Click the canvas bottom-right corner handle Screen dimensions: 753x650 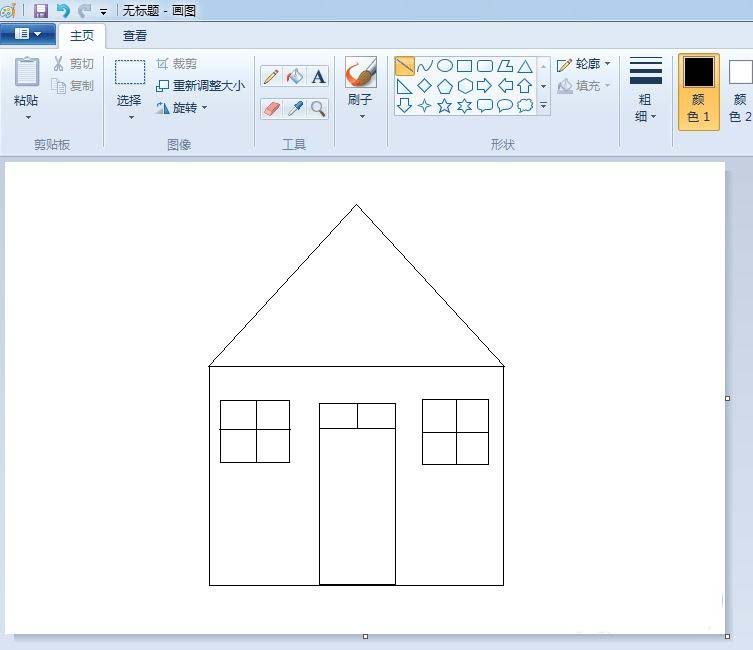coord(728,637)
